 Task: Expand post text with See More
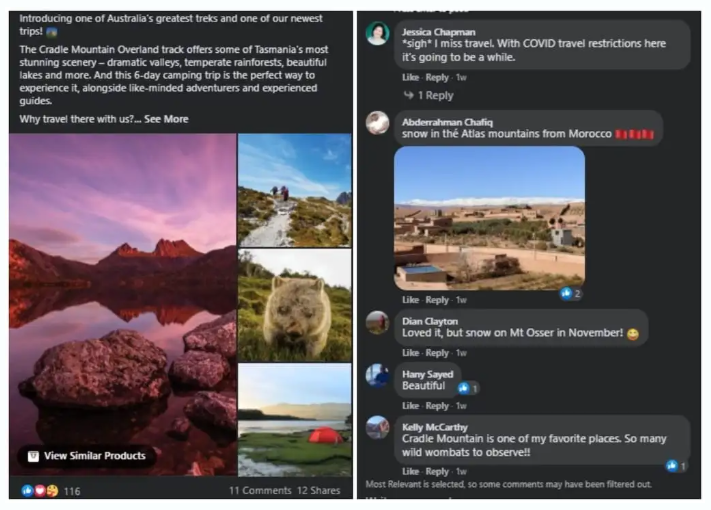[166, 119]
